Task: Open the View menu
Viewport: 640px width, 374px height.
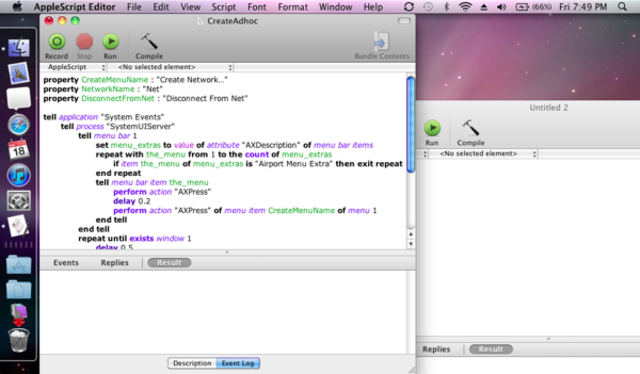Action: (191, 7)
